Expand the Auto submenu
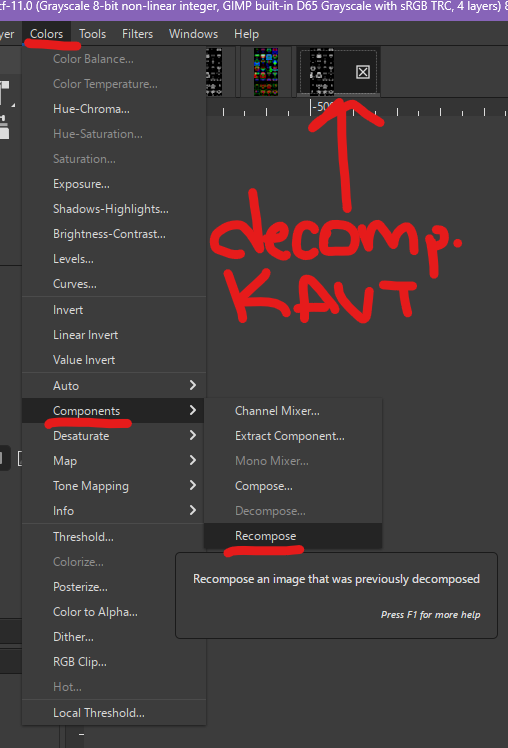508x748 pixels. 114,385
